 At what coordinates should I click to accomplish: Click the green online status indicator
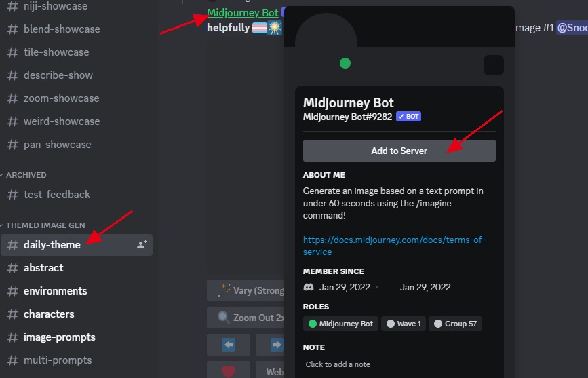coord(345,64)
